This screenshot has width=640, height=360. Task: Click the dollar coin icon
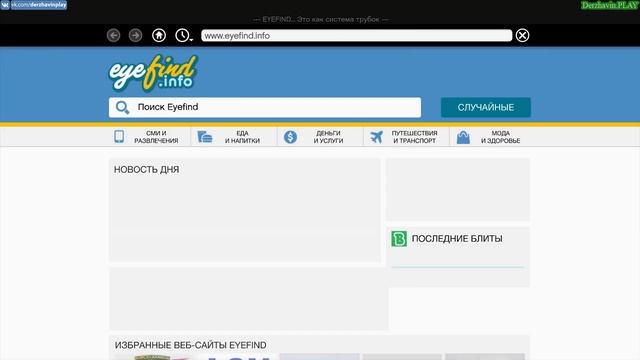pos(290,137)
